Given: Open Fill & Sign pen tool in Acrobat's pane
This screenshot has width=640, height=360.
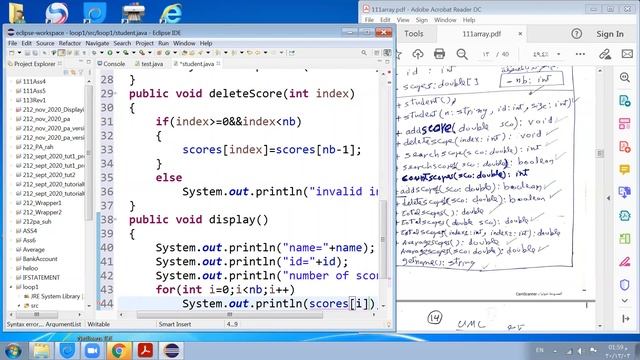Looking at the screenshot, I should [x=624, y=262].
